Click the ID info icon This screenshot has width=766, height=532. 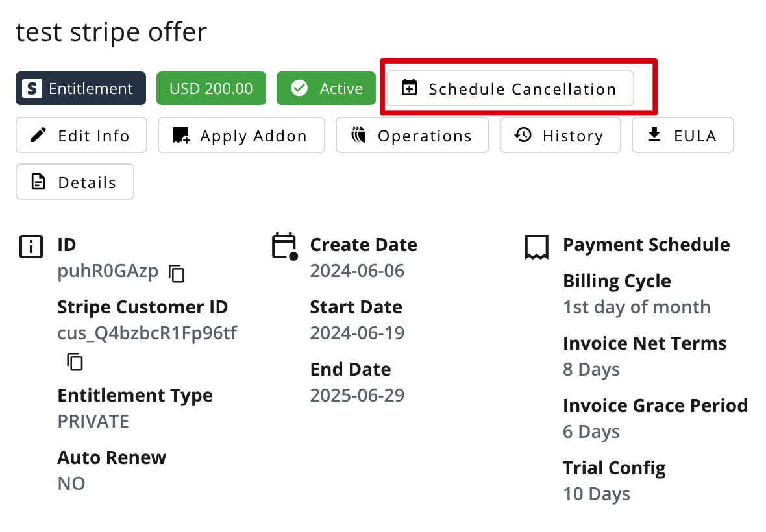tap(31, 247)
